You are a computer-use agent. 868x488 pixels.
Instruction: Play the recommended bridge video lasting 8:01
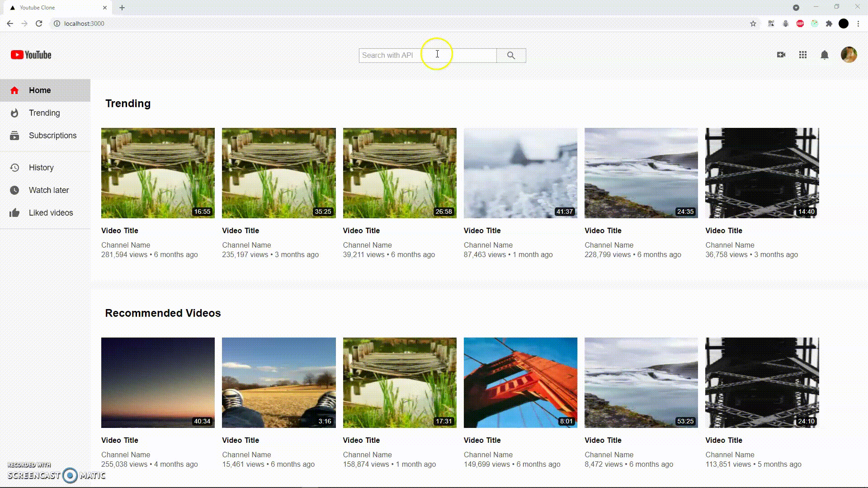coord(520,383)
